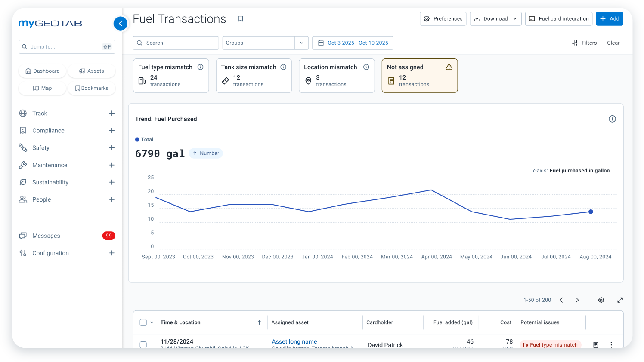Open more options for 11/28/2024 row
Screen dimensions: 644x362
(x=611, y=345)
